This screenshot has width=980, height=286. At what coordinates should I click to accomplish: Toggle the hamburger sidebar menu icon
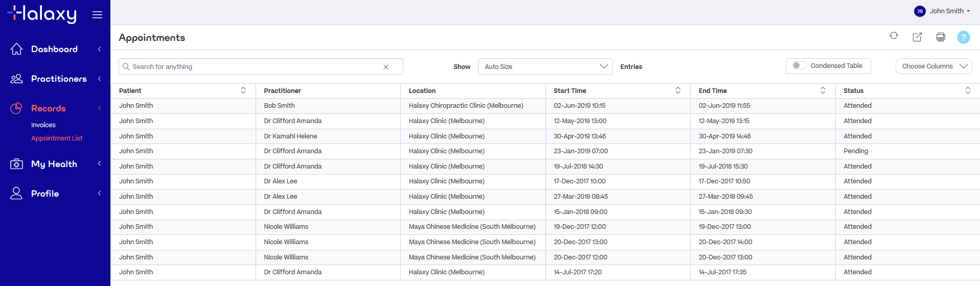97,15
